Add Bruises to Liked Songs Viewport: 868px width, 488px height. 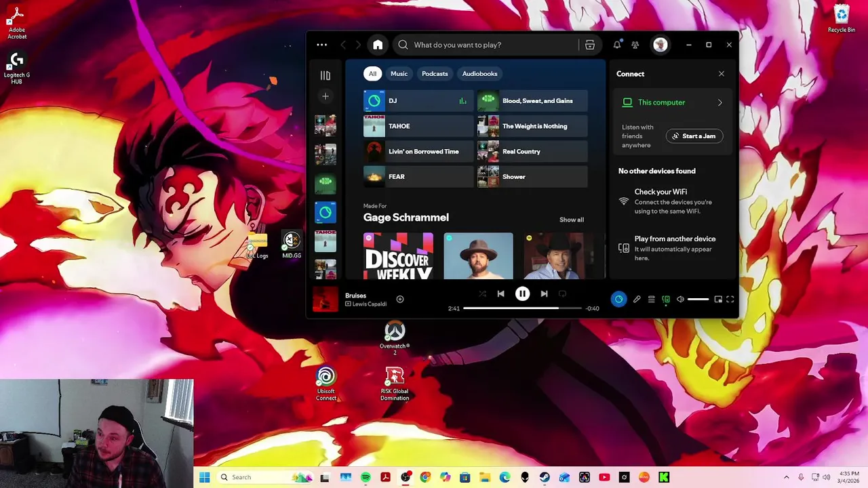[400, 299]
